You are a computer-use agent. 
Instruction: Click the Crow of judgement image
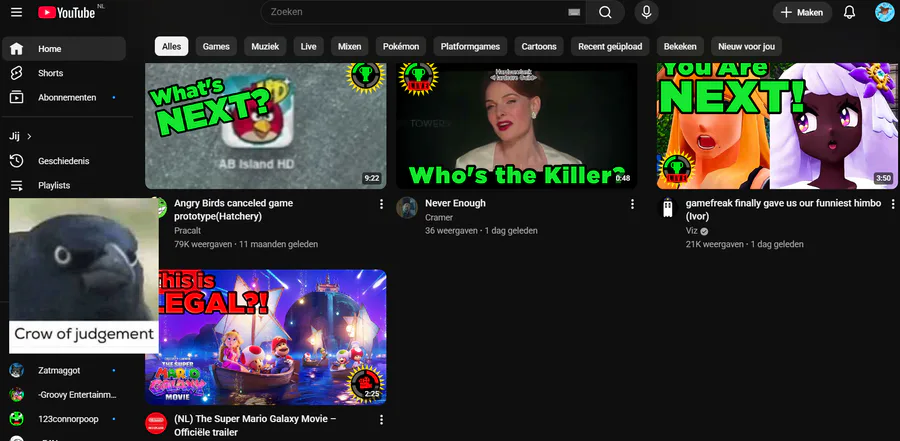coord(84,276)
